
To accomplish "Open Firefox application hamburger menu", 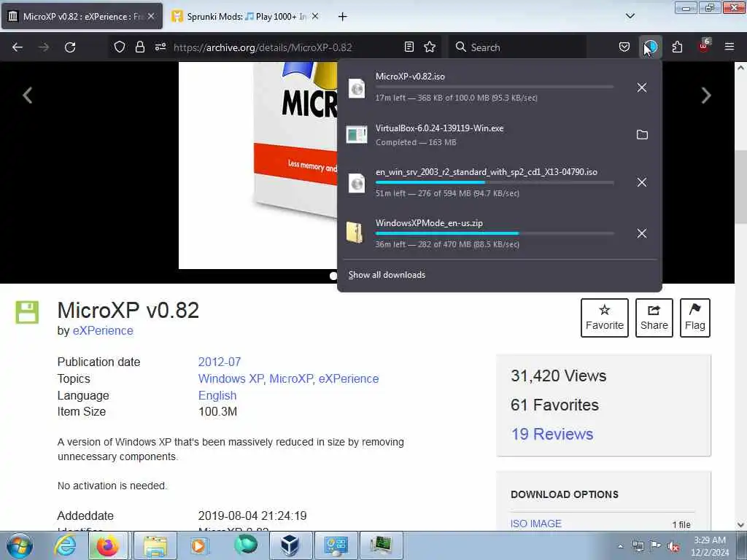I will pyautogui.click(x=729, y=47).
